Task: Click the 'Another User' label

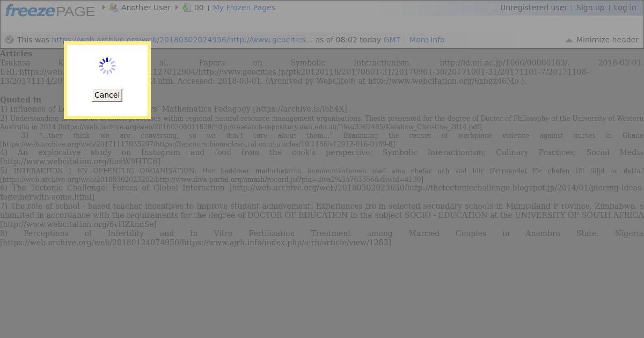Action: (146, 8)
